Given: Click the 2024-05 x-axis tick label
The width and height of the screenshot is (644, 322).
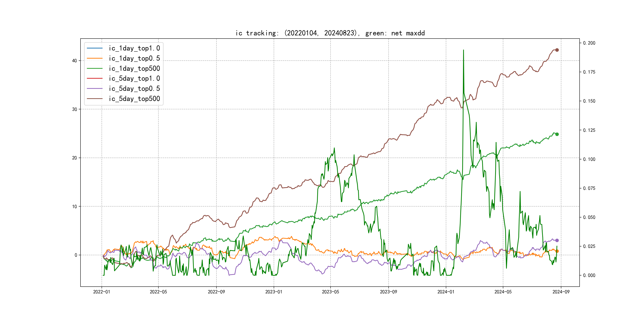Looking at the screenshot, I should click(x=503, y=292).
